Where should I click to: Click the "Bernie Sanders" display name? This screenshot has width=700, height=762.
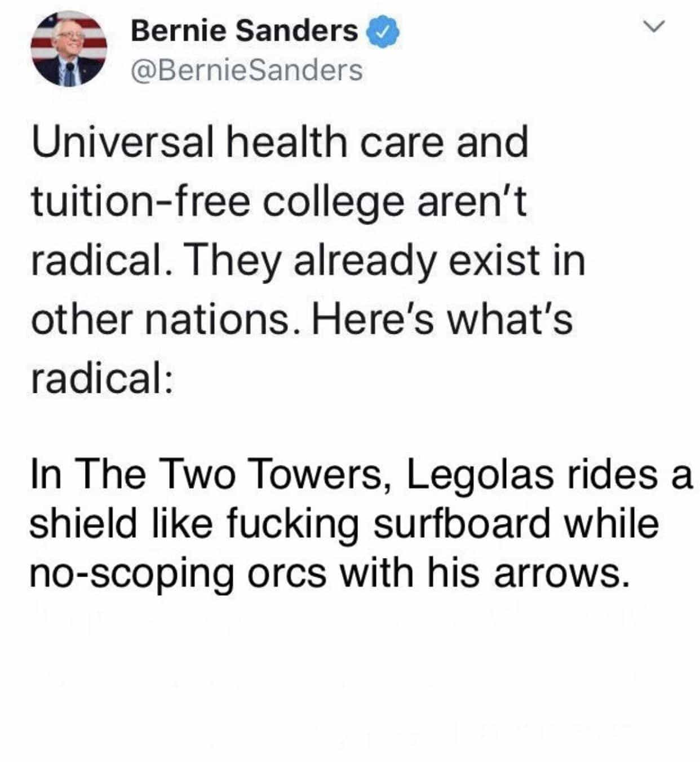[243, 31]
